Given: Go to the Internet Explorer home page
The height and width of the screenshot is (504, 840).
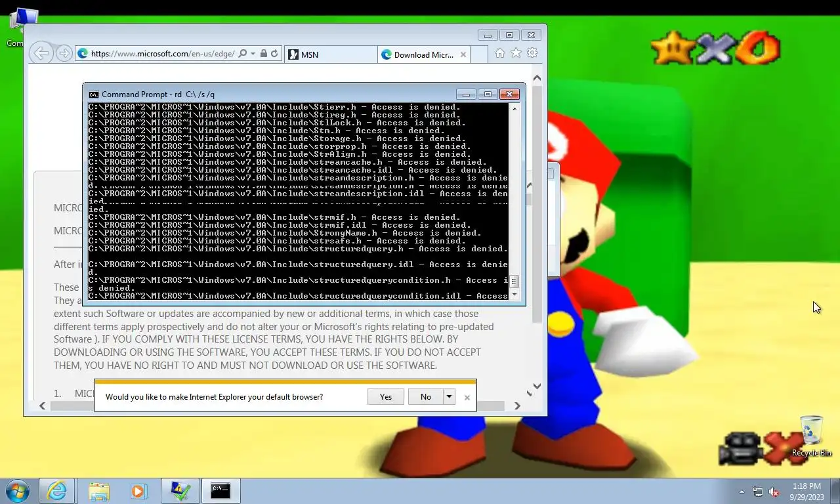Looking at the screenshot, I should click(500, 53).
